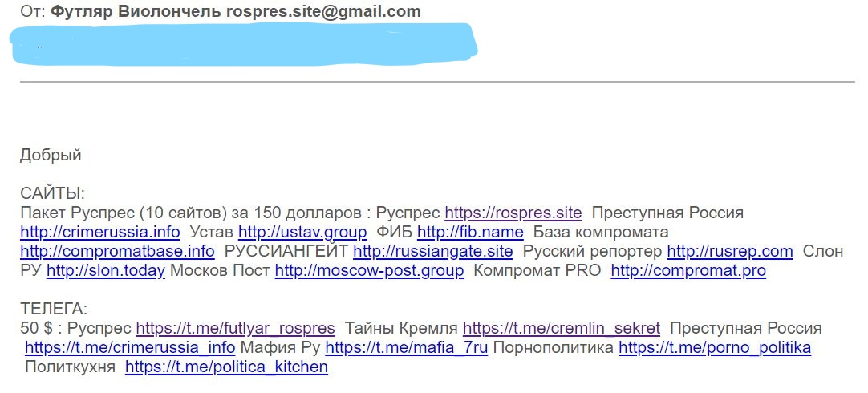Visit the fib.name link
The image size is (868, 393).
point(470,231)
